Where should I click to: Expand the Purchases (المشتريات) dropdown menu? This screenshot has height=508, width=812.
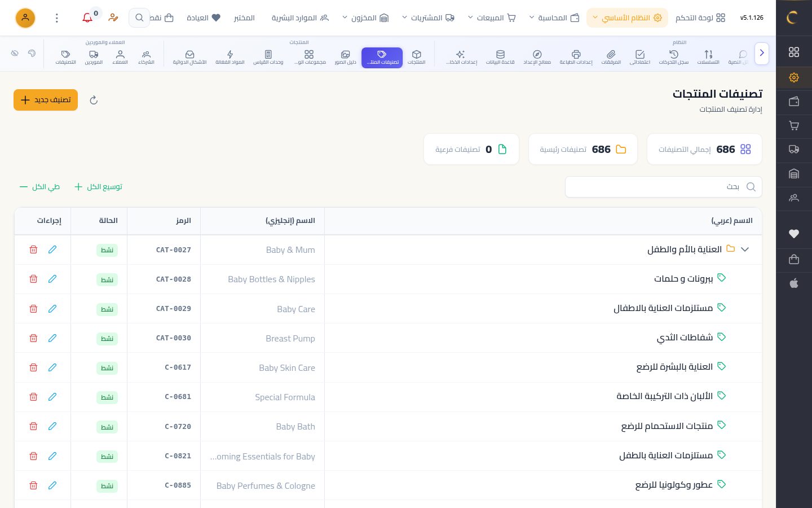coord(428,18)
